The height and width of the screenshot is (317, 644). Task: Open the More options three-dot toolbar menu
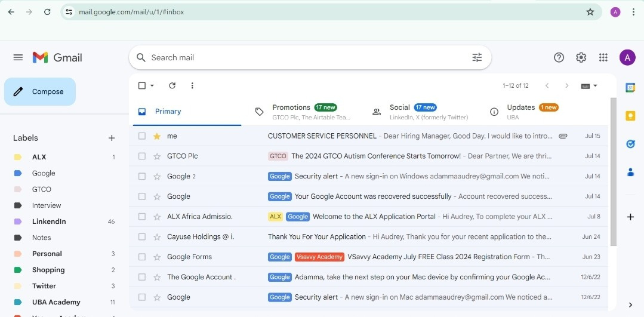(192, 85)
